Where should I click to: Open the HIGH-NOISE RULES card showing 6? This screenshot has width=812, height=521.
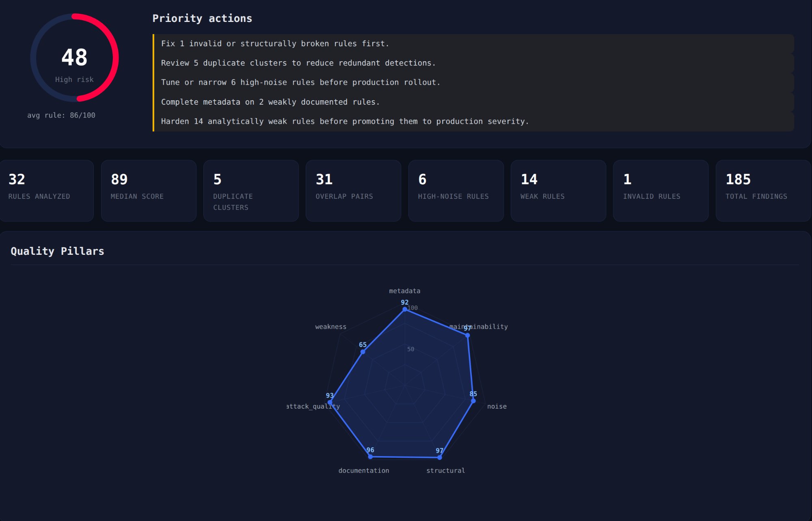click(456, 190)
